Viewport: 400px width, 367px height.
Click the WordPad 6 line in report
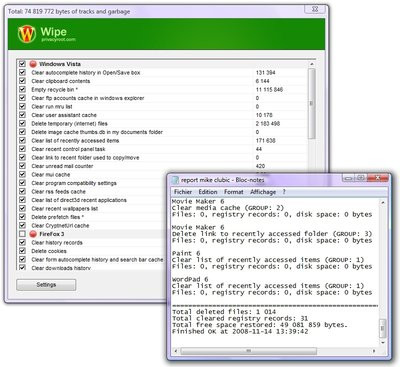pyautogui.click(x=190, y=279)
